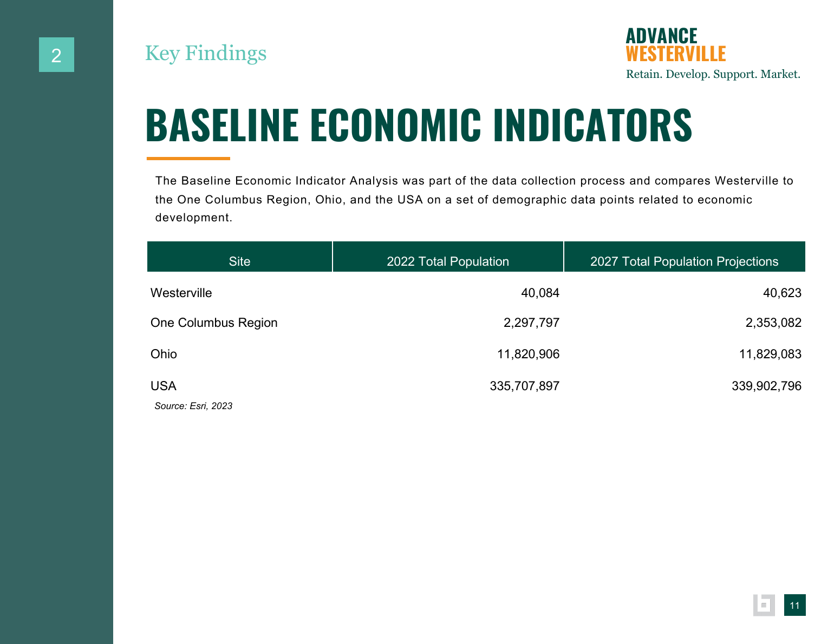The height and width of the screenshot is (644, 834).
Task: Click the 339,902,796 projection value
Action: coord(766,386)
